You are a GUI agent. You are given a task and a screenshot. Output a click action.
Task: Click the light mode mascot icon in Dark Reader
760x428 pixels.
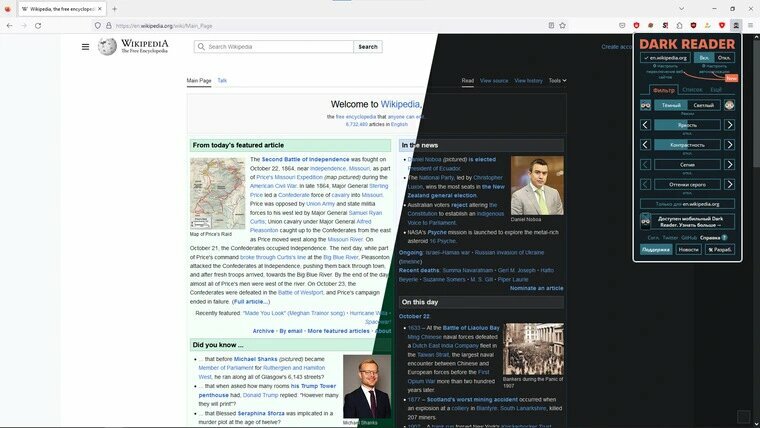pos(729,105)
